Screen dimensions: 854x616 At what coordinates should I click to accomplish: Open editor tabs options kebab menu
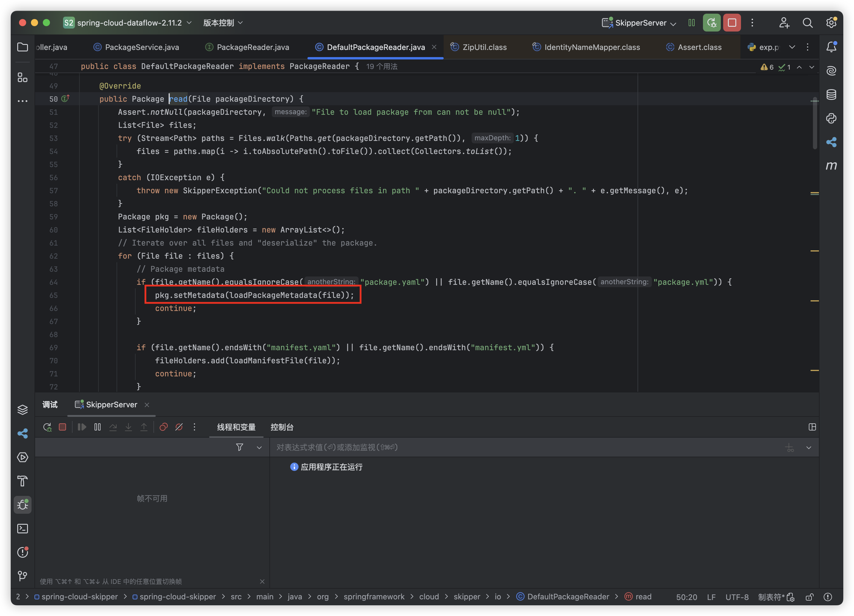[x=808, y=47]
